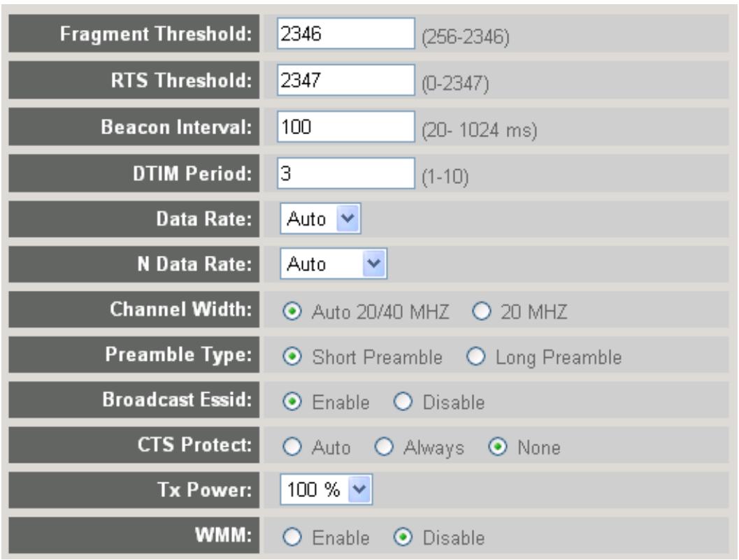Enable WMM option
Viewport: 739px width, 560px height.
[292, 538]
